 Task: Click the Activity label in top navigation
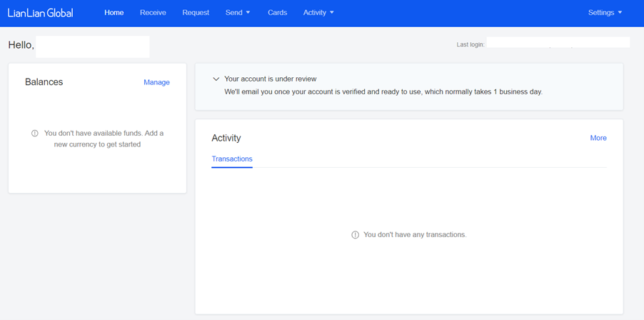click(x=315, y=13)
